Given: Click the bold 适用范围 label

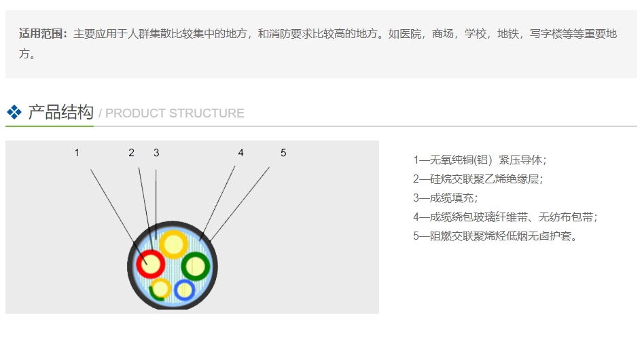Looking at the screenshot, I should [43, 33].
